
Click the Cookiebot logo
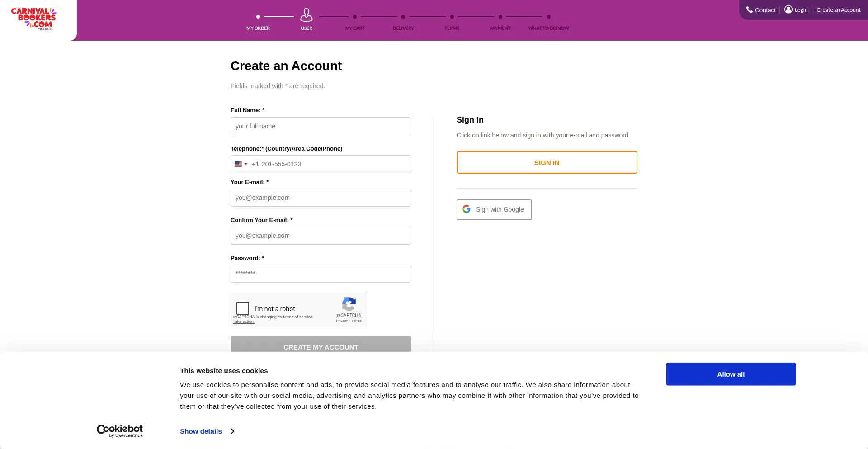[119, 430]
